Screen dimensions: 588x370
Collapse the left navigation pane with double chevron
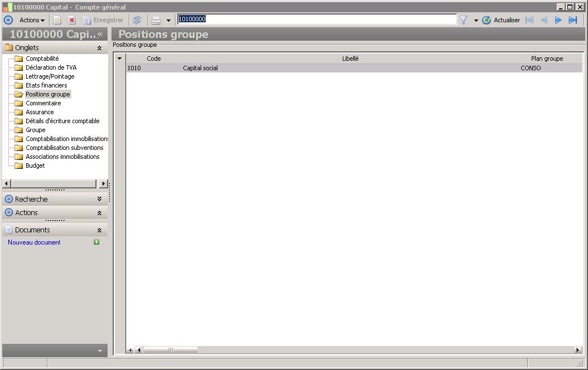point(100,34)
